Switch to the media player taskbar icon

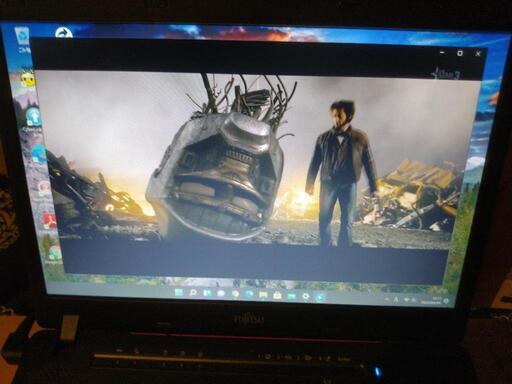(x=320, y=297)
